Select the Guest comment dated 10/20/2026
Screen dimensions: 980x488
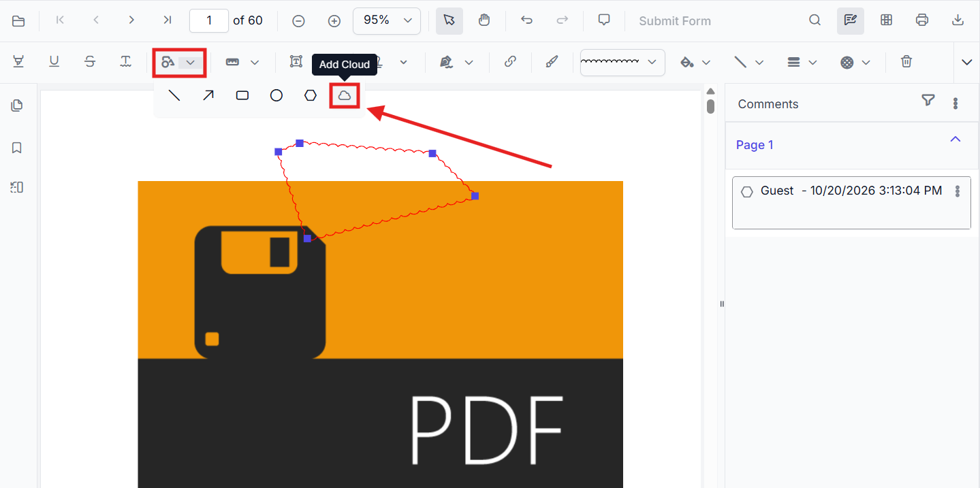coord(851,203)
